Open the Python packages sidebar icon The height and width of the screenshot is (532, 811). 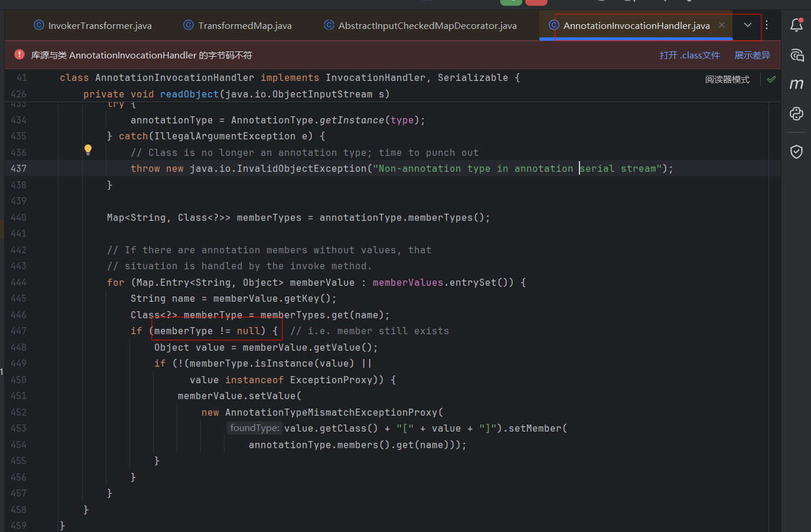pyautogui.click(x=796, y=113)
